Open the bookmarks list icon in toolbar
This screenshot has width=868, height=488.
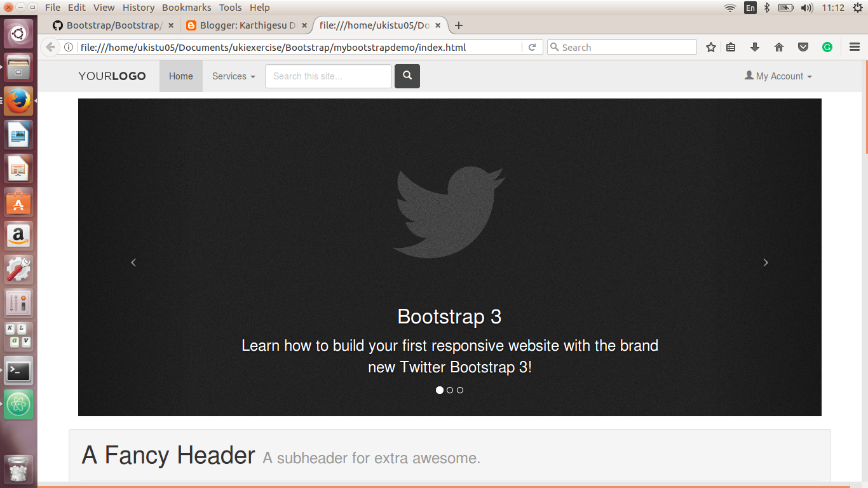pyautogui.click(x=731, y=47)
